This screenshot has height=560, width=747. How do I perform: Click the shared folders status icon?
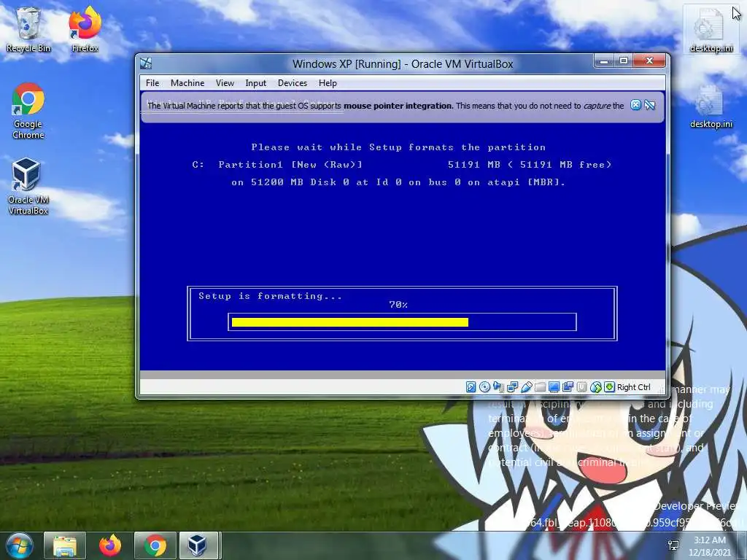click(x=540, y=387)
